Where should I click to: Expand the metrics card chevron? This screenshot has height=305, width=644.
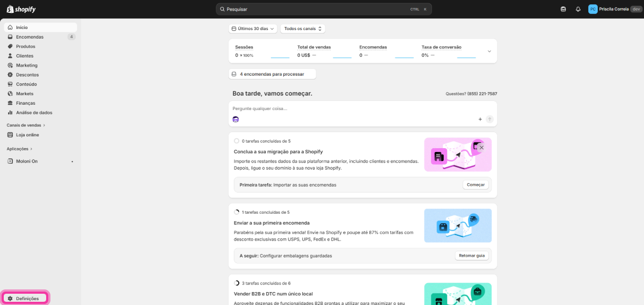click(x=489, y=52)
